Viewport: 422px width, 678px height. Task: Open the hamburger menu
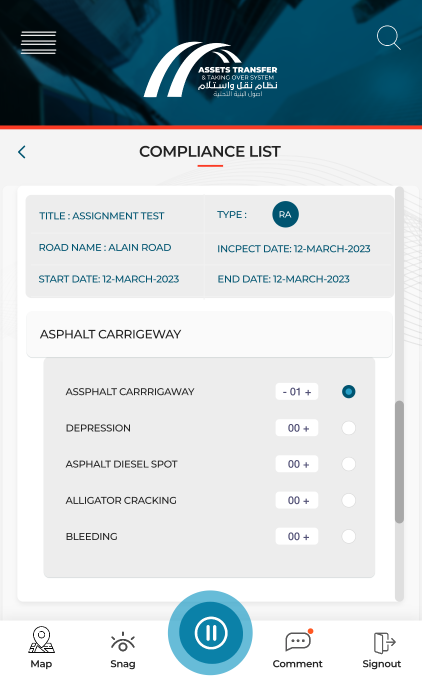coord(38,42)
